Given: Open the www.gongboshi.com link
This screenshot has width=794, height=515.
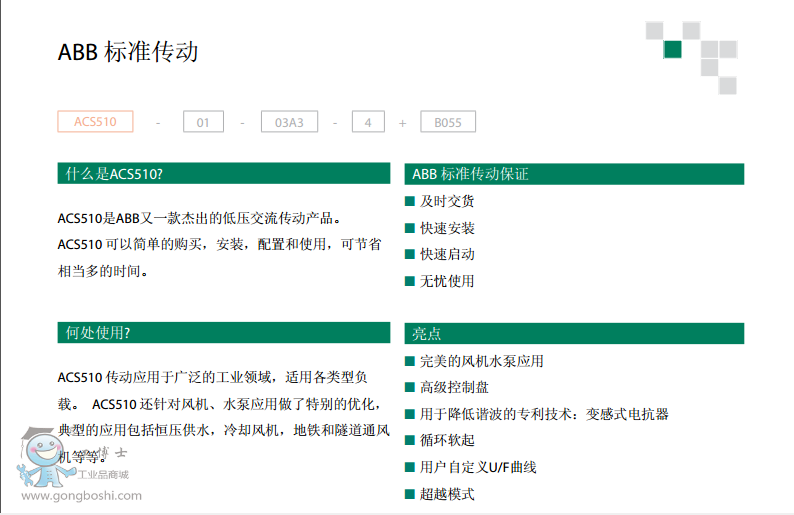Looking at the screenshot, I should pos(81,495).
